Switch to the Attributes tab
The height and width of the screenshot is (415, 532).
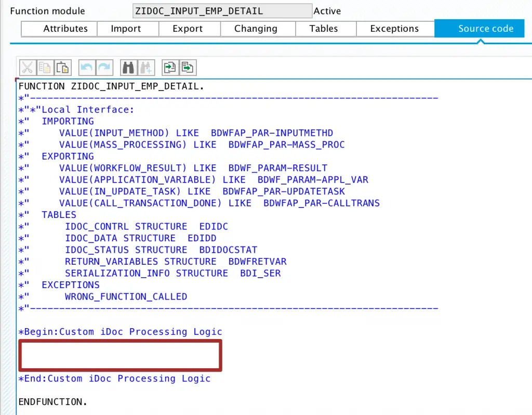click(59, 29)
